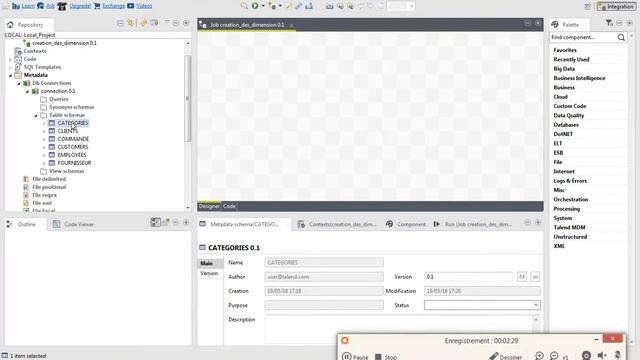The height and width of the screenshot is (360, 640).
Task: Expand the SQL Templates node
Action: (x=11, y=67)
